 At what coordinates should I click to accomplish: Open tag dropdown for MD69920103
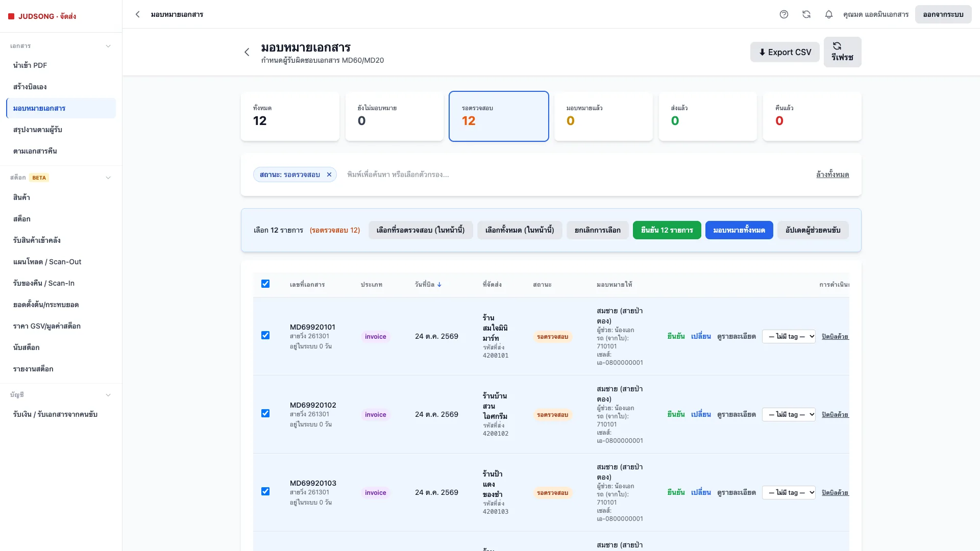point(789,492)
